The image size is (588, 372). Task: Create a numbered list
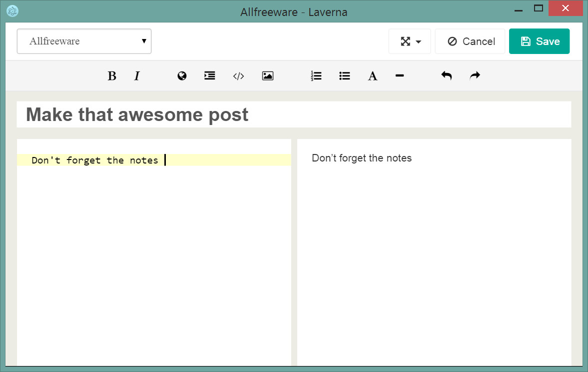tap(316, 76)
